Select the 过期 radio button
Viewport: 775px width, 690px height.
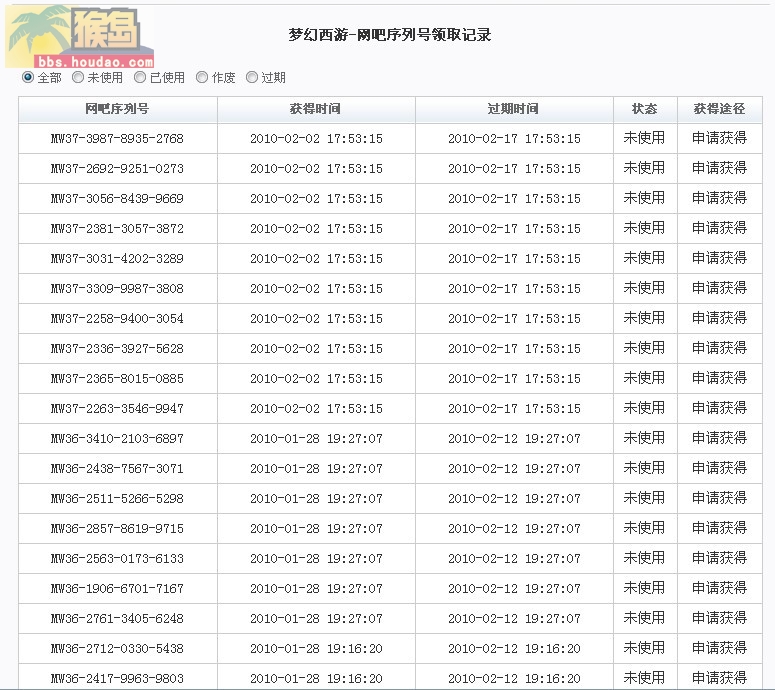coord(252,77)
